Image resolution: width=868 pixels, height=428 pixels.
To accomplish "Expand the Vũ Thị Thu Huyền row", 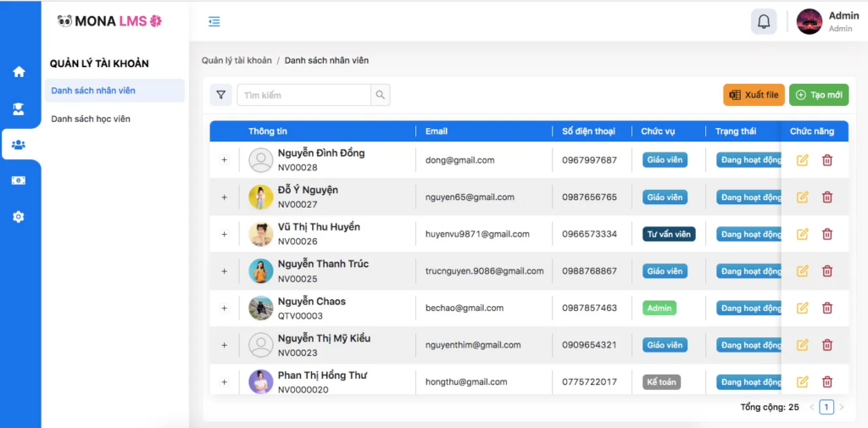I will pos(224,234).
